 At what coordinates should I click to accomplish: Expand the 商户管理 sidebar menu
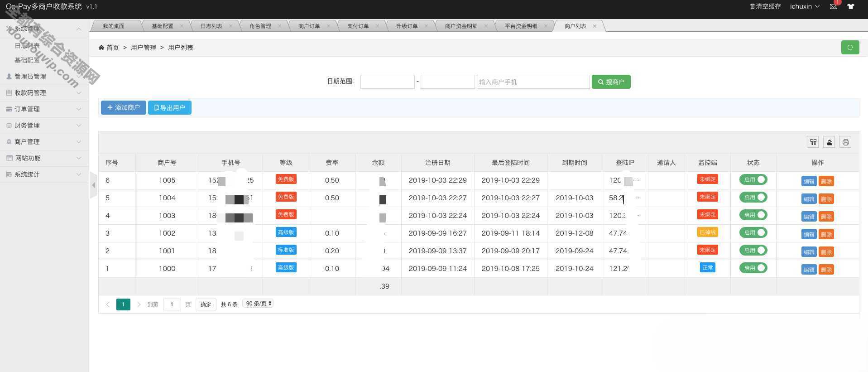tap(44, 142)
